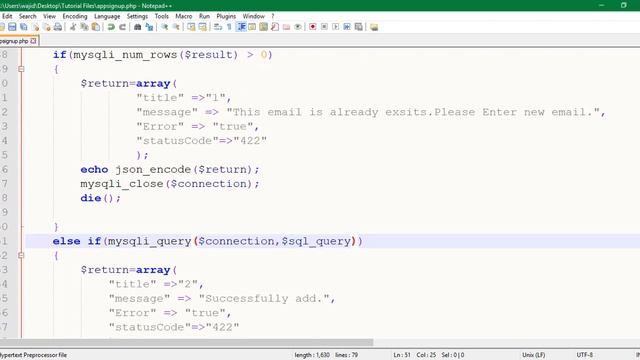
Task: Click the Save Recorded Macro icon
Action: pos(358,27)
